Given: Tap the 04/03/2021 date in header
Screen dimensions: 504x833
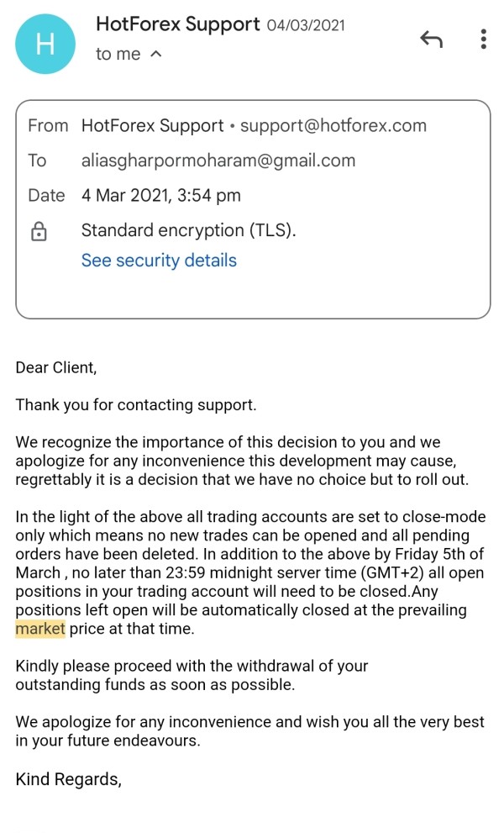Looking at the screenshot, I should tap(306, 25).
